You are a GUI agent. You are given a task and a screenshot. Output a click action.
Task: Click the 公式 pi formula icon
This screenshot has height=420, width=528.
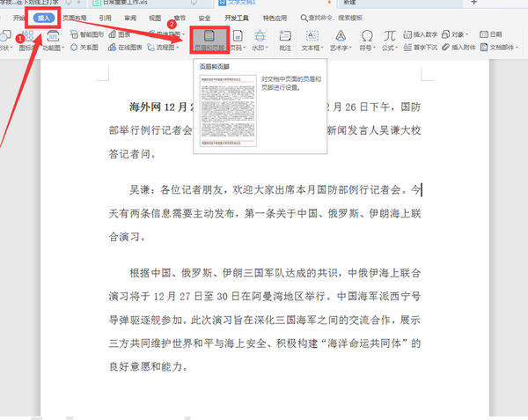click(x=388, y=39)
